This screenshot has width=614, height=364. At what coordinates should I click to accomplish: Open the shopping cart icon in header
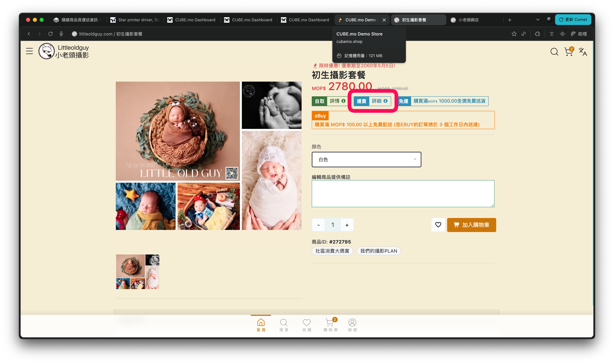coord(568,52)
